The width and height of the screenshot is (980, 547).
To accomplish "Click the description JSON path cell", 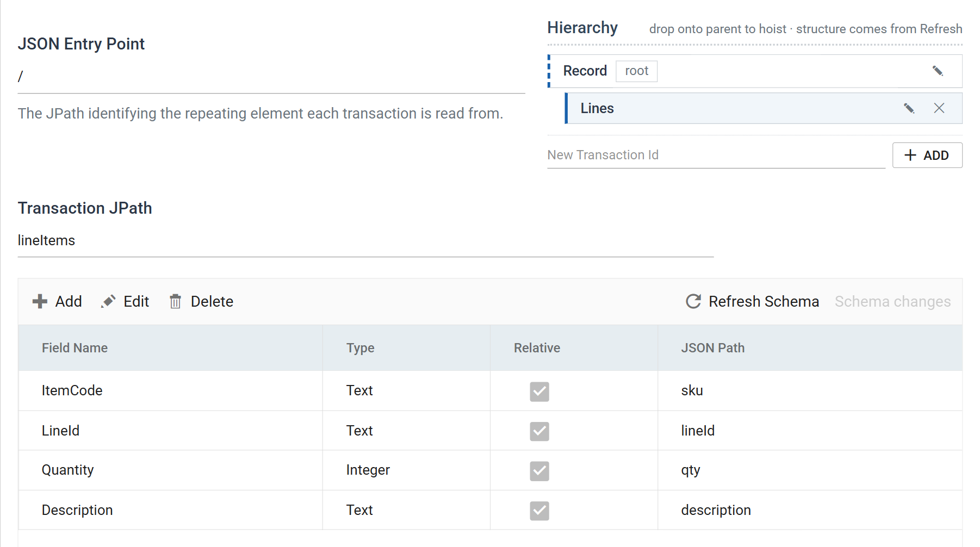I will [810, 510].
